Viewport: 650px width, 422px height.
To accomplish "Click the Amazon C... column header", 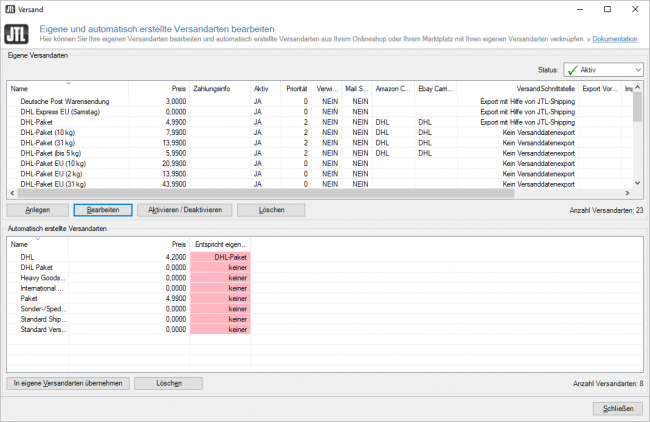I will point(393,89).
